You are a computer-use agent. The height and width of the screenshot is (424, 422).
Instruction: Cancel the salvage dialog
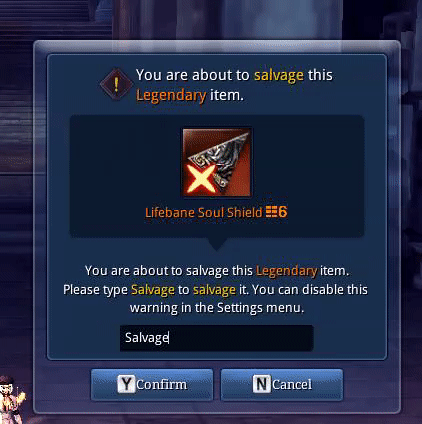pyautogui.click(x=282, y=384)
